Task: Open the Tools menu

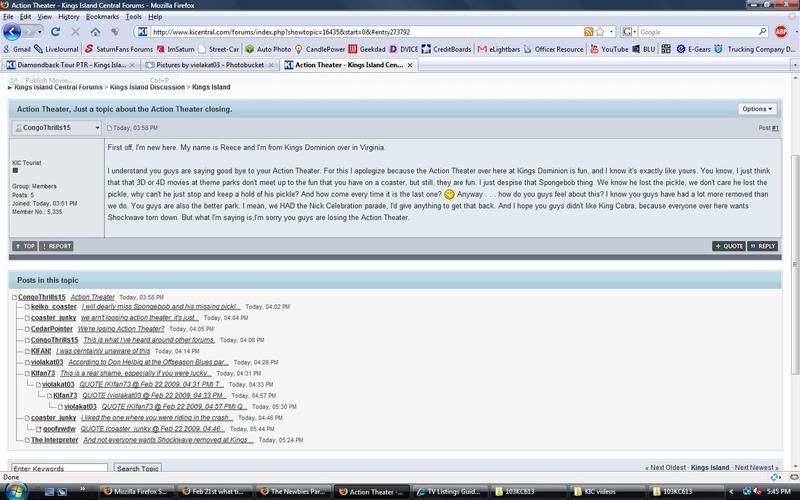Action: pos(133,17)
